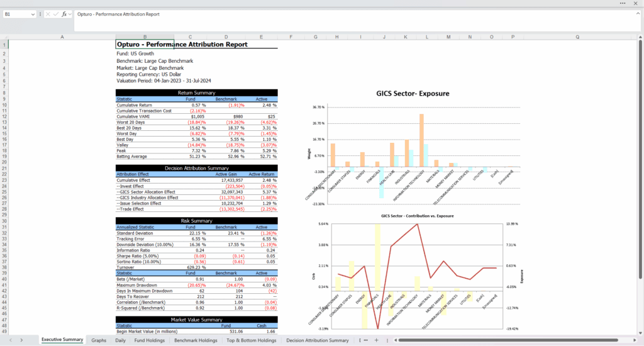The width and height of the screenshot is (644, 346).
Task: Click the Enter checkmark in formula bar
Action: point(56,14)
